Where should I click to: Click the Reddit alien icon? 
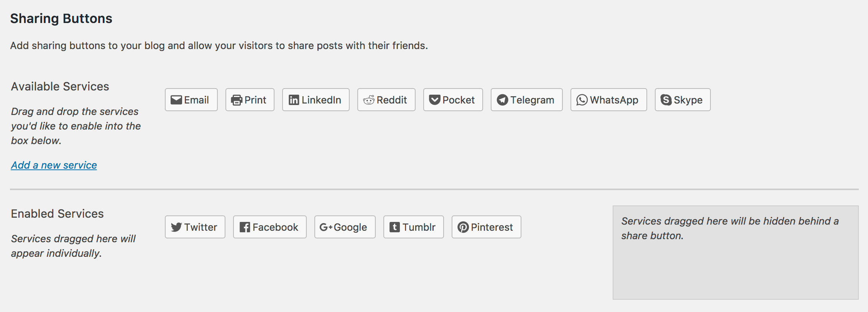[x=369, y=100]
